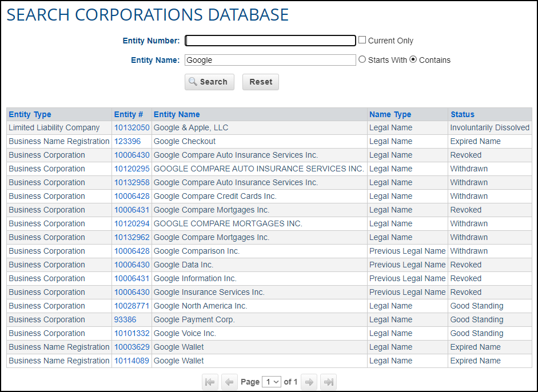This screenshot has height=392, width=538.
Task: Sort by Name Type column header
Action: click(x=390, y=114)
